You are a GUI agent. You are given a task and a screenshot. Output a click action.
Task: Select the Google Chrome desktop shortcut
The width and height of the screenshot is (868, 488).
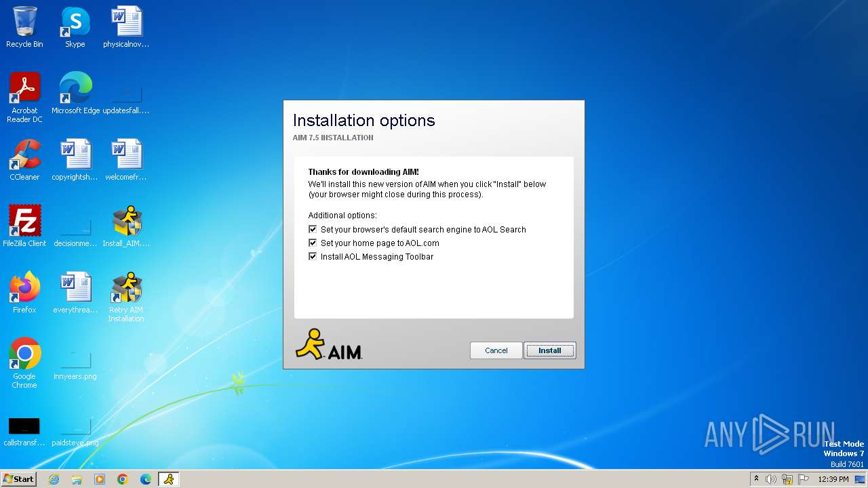[24, 363]
